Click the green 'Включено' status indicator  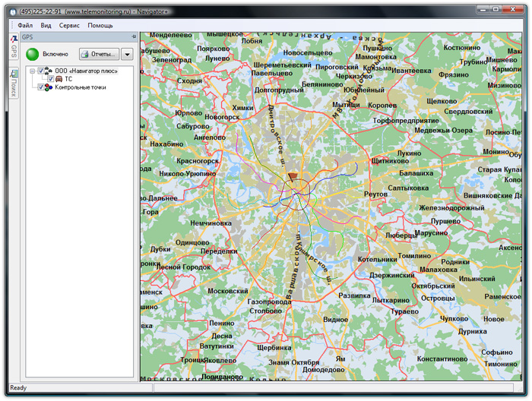(33, 54)
